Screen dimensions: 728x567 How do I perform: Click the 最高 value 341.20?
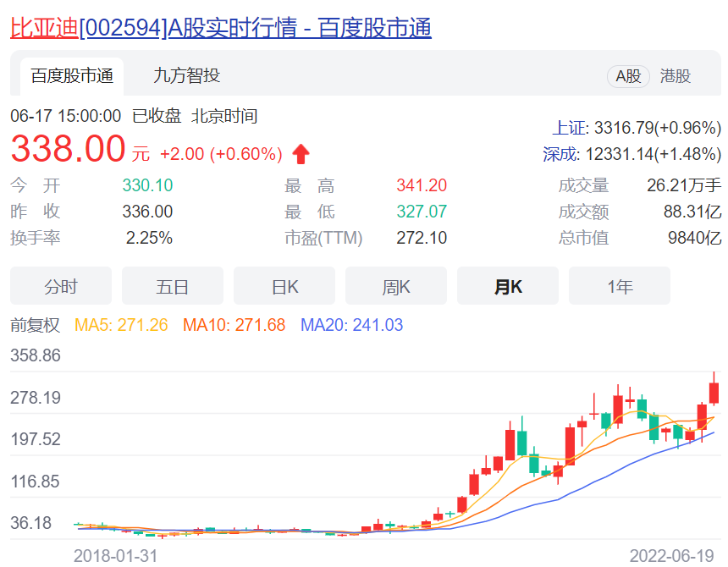coord(422,185)
